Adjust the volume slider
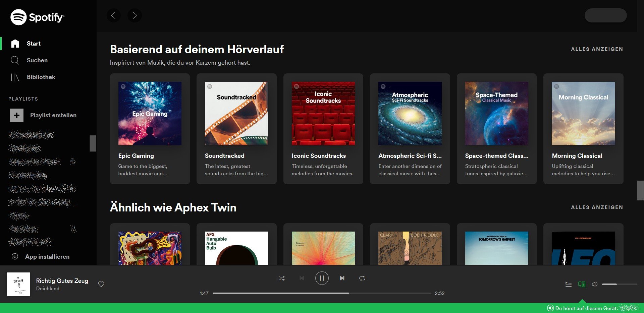Image resolution: width=644 pixels, height=313 pixels. point(619,284)
